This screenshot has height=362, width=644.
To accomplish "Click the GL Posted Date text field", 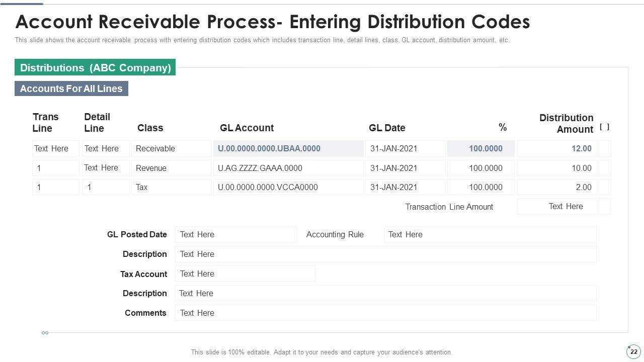I will [235, 235].
